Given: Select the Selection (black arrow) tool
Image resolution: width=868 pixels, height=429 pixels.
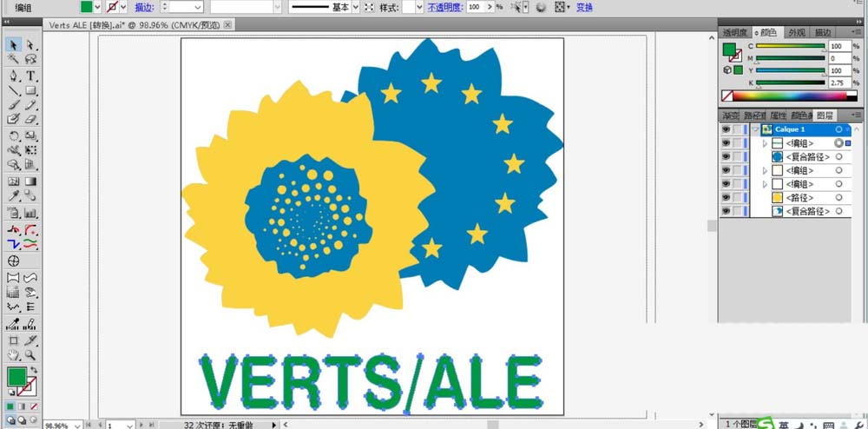Looking at the screenshot, I should point(14,45).
